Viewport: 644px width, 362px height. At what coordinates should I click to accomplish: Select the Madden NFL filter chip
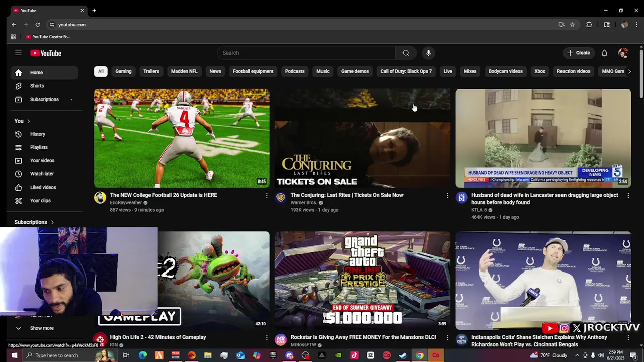[x=184, y=71]
